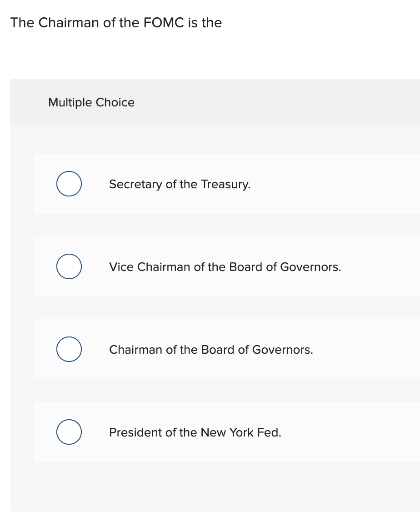Click the fourth answer card
This screenshot has width=420, height=512.
[227, 432]
